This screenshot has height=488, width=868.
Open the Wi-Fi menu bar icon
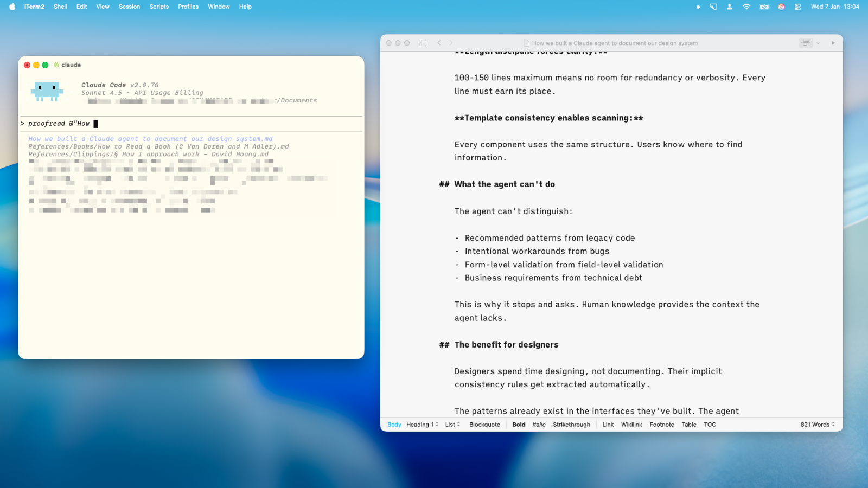746,7
